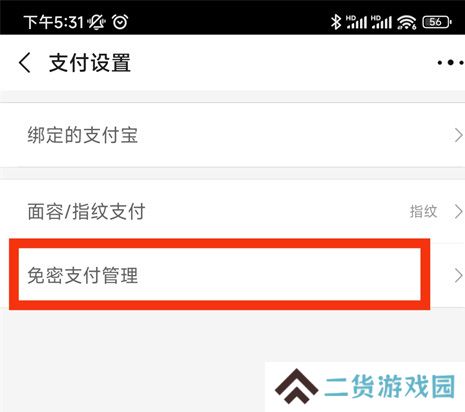
Task: Open the three-dot more options menu
Action: coord(451,62)
